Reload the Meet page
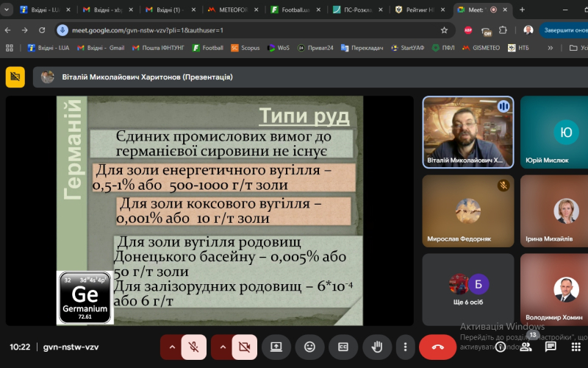Image resolution: width=588 pixels, height=368 pixels. 42,30
